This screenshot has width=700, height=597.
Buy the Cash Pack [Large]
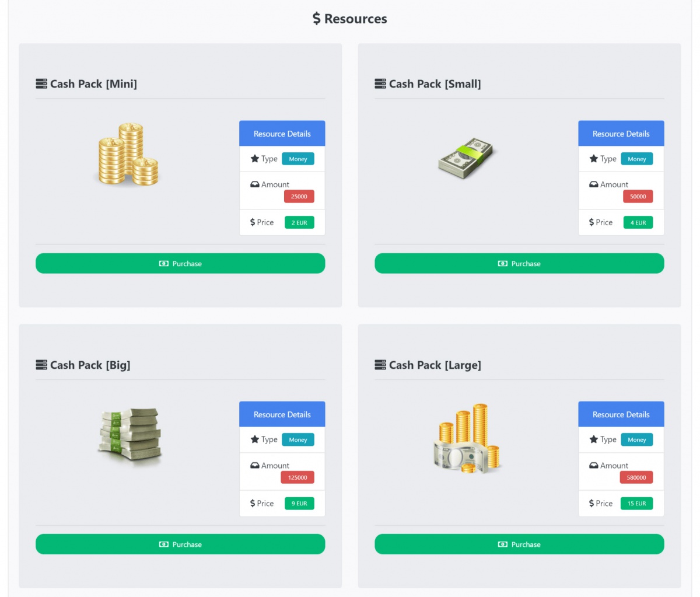(519, 544)
